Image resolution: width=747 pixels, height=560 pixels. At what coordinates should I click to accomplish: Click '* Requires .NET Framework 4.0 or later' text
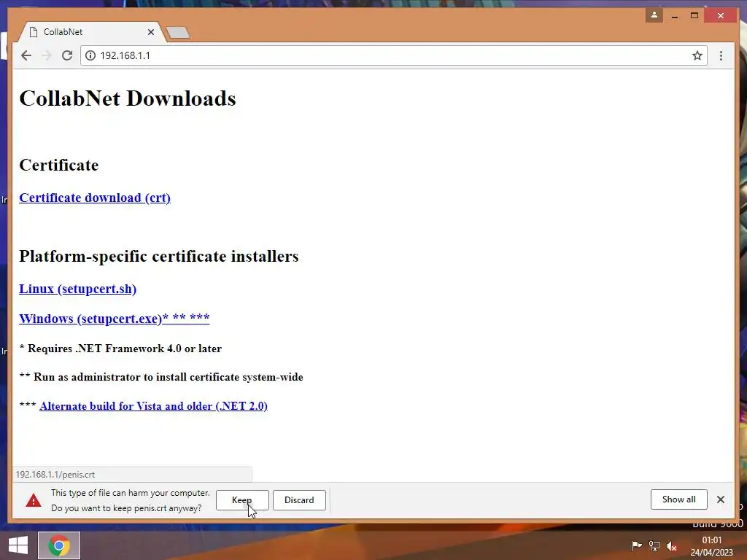click(x=120, y=348)
